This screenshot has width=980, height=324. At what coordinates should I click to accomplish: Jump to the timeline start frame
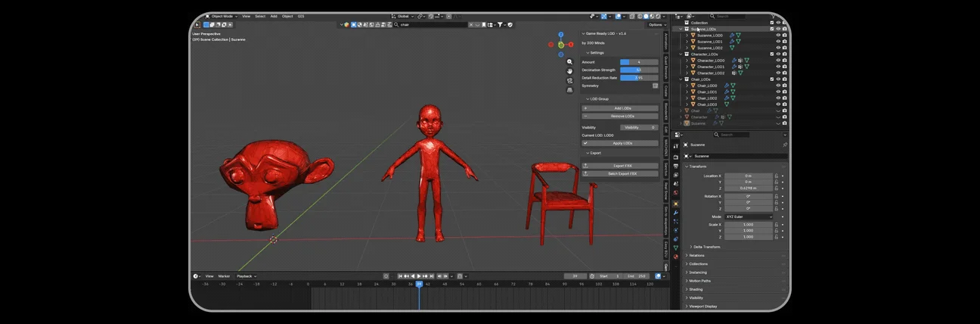(400, 276)
